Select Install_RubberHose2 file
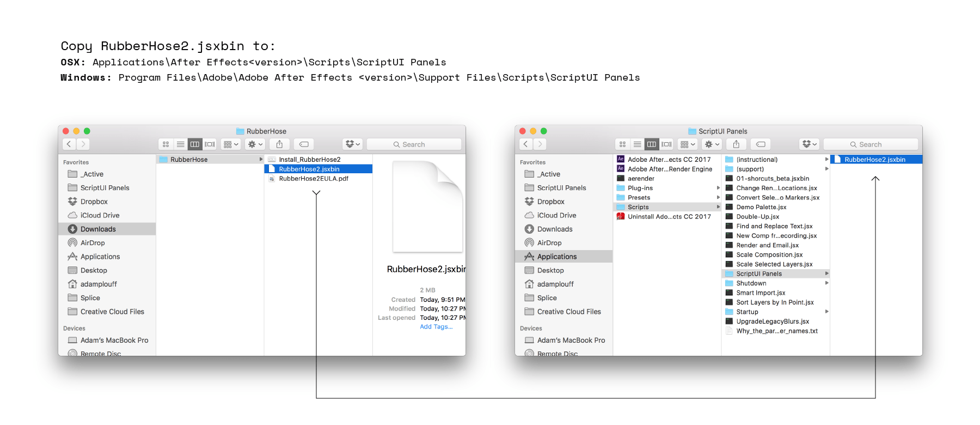Screen dimensions: 980x425 click(318, 160)
